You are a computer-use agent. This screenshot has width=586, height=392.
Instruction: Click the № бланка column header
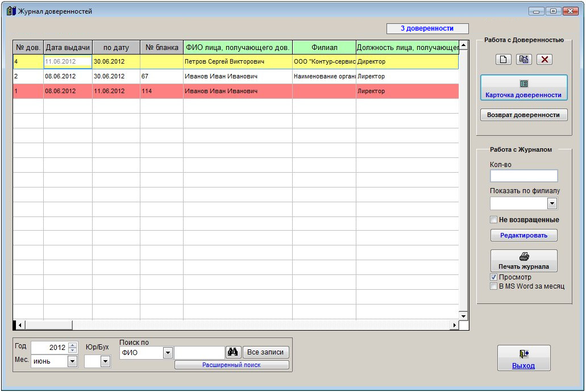(x=162, y=48)
